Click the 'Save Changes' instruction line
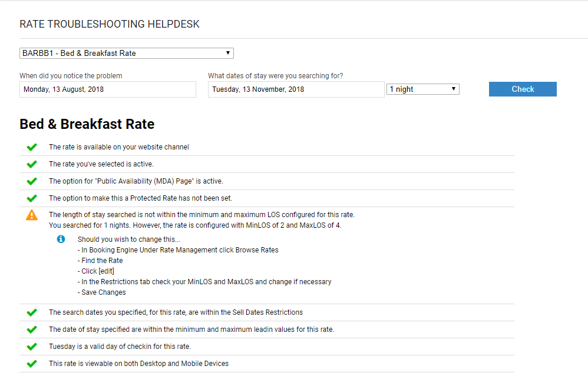Image resolution: width=588 pixels, height=376 pixels. point(101,292)
